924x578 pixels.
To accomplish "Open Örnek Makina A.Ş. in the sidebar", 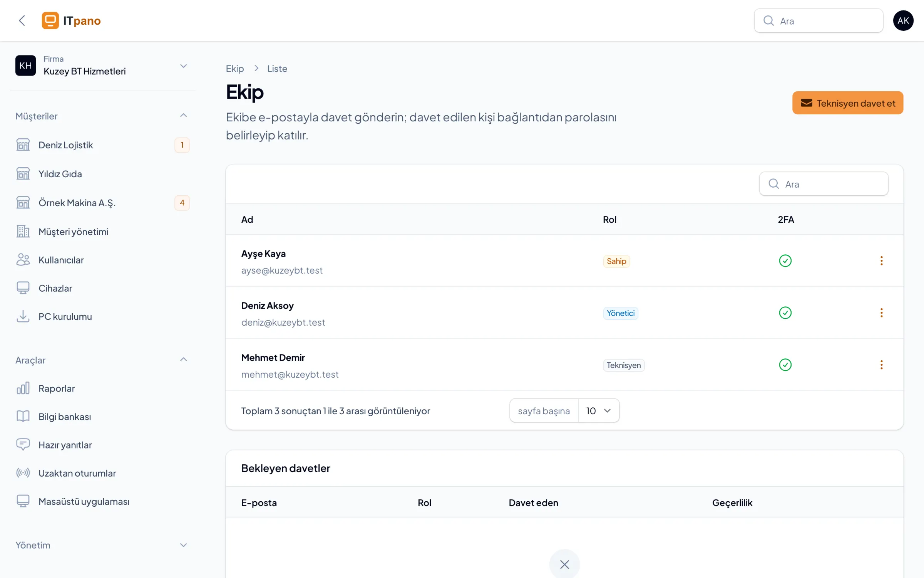I will coord(103,203).
